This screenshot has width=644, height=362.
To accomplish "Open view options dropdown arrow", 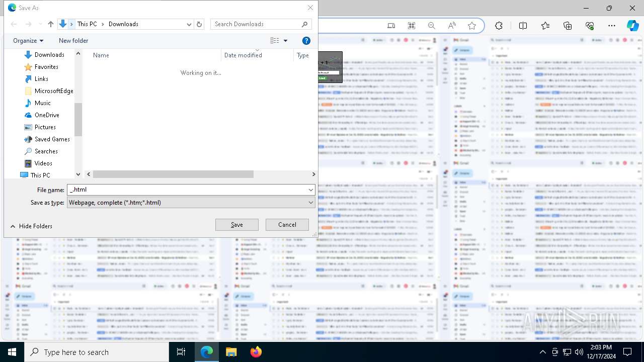I will click(x=286, y=41).
